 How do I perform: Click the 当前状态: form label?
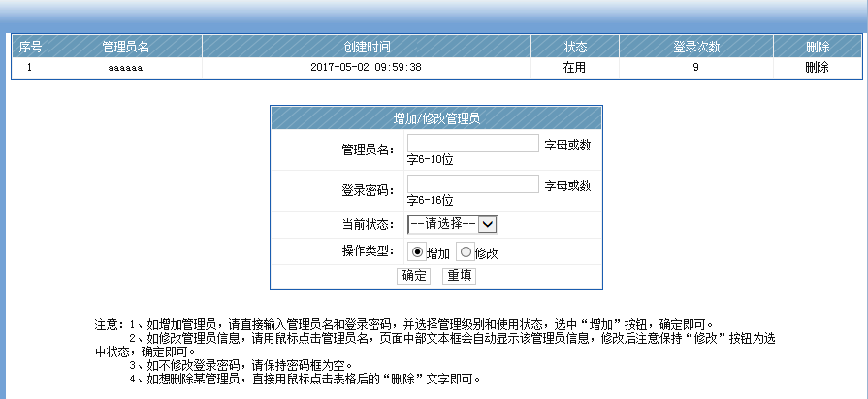[x=369, y=224]
